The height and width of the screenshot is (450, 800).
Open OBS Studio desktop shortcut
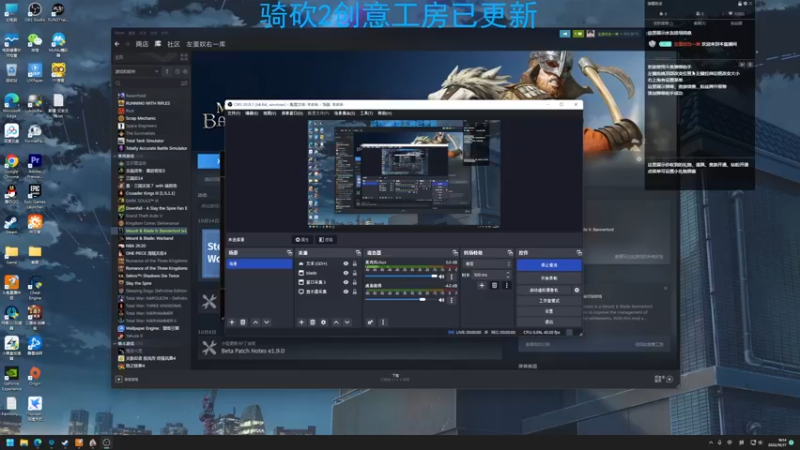pos(35,12)
